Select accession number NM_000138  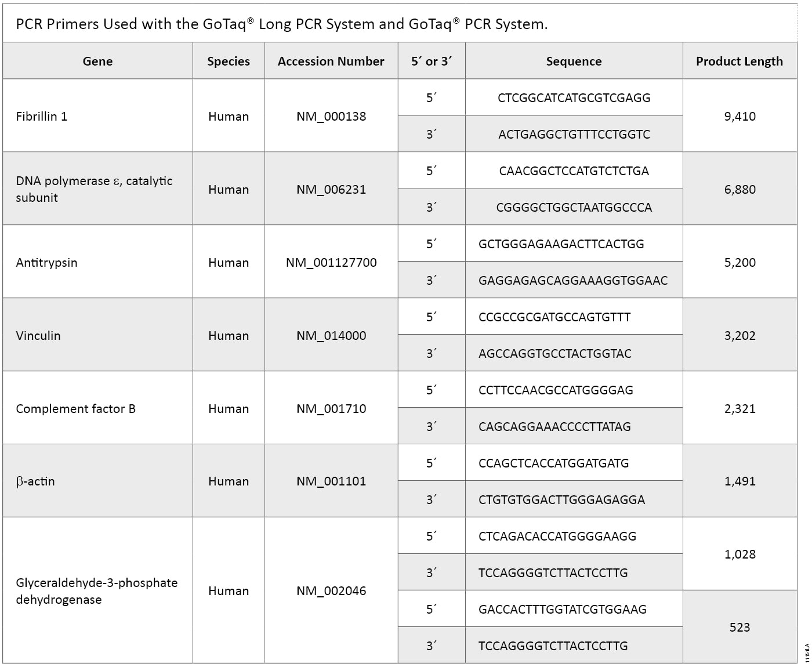point(331,116)
